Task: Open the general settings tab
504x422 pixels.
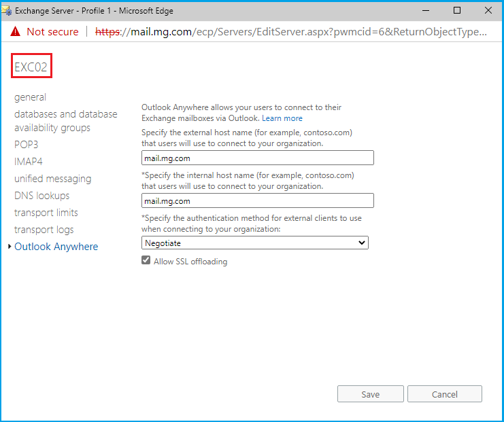Action: click(x=31, y=97)
